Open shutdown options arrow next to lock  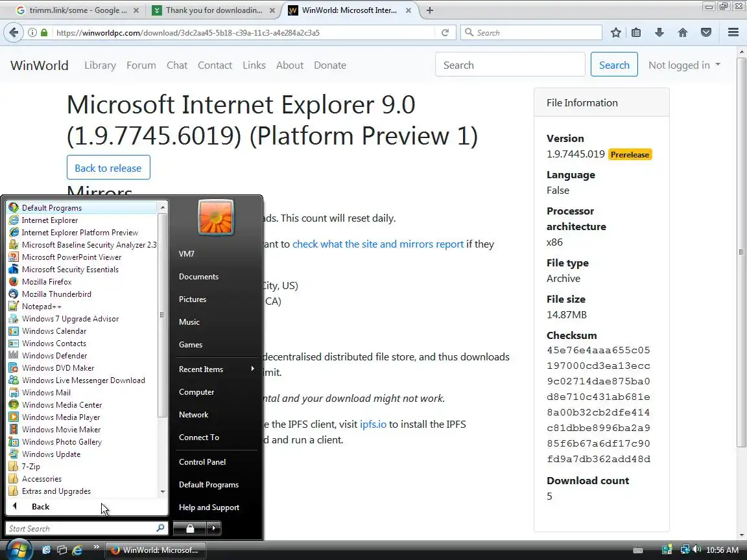click(213, 528)
